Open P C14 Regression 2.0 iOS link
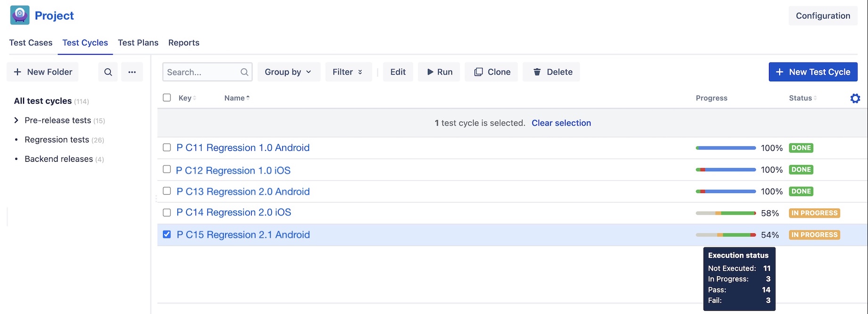The image size is (868, 314). pos(234,212)
